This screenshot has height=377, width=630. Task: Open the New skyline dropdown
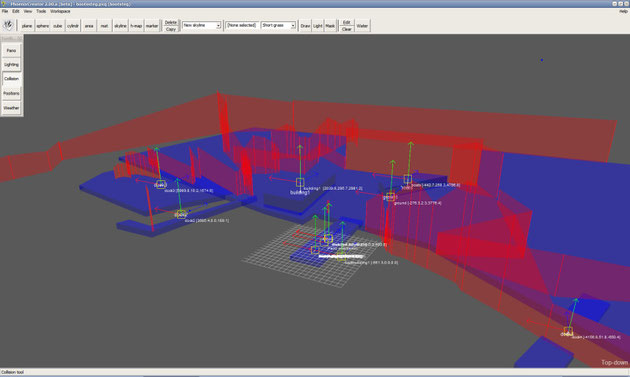pos(202,25)
